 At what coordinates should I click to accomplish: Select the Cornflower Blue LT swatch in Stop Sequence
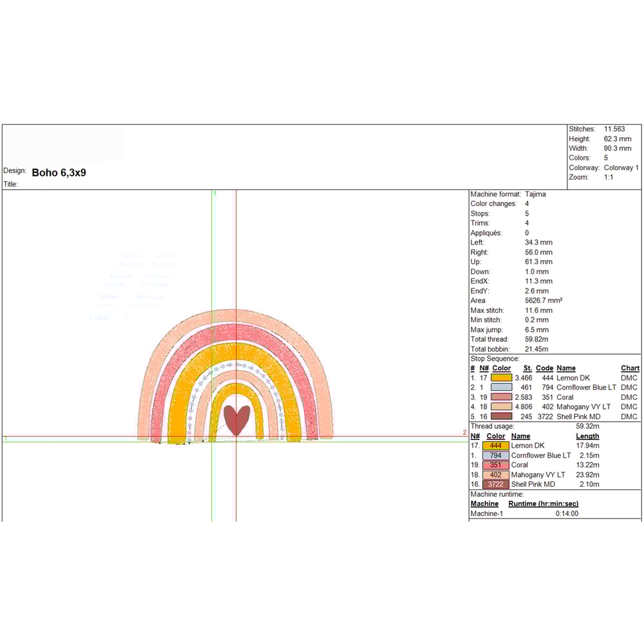pos(501,388)
